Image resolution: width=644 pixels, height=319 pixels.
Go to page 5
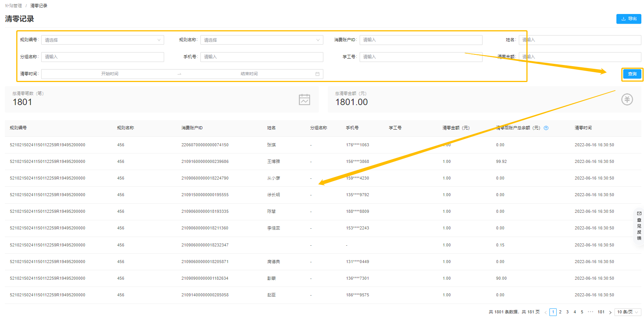pyautogui.click(x=582, y=312)
